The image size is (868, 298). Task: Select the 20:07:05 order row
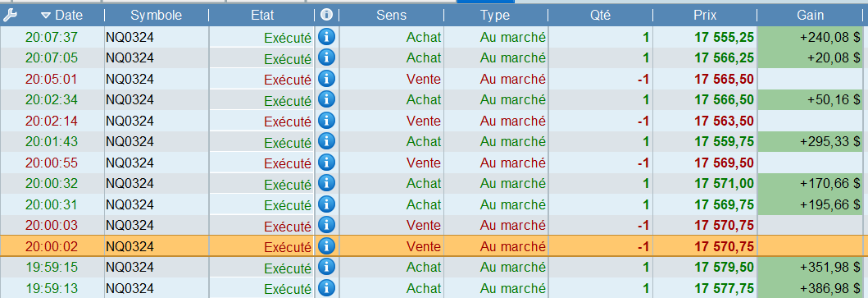coord(432,57)
